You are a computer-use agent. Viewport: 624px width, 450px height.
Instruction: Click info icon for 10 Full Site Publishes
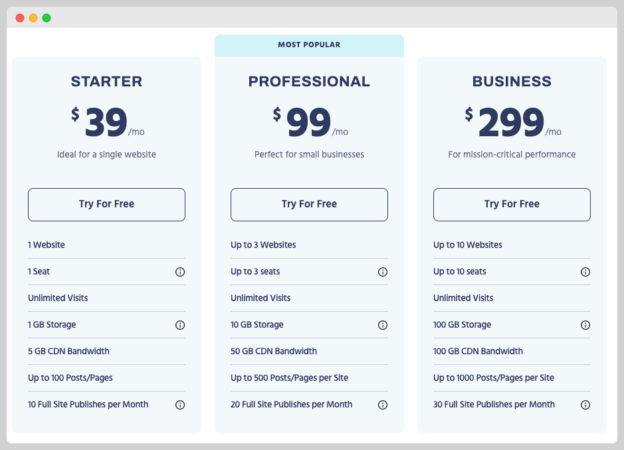(x=180, y=405)
